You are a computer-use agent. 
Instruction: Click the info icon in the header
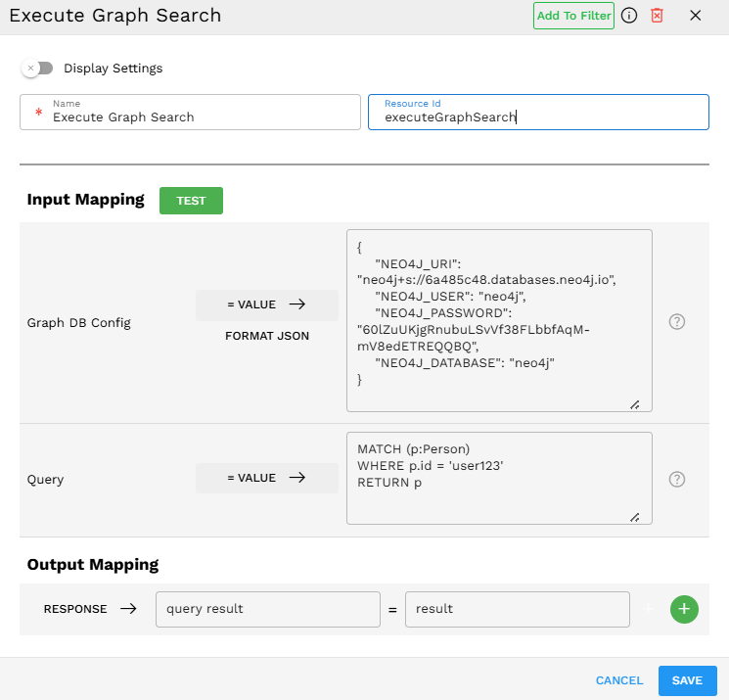[x=629, y=16]
